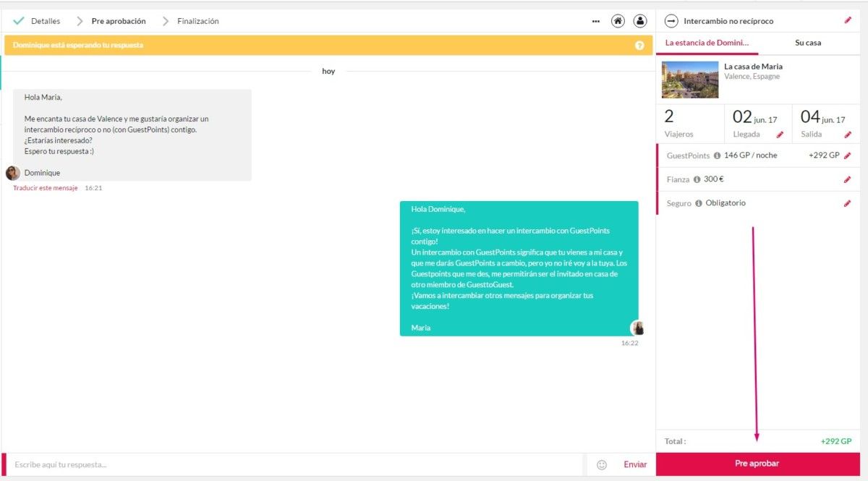Edit the Llegada arrival date pencil
868x481 pixels.
[780, 135]
